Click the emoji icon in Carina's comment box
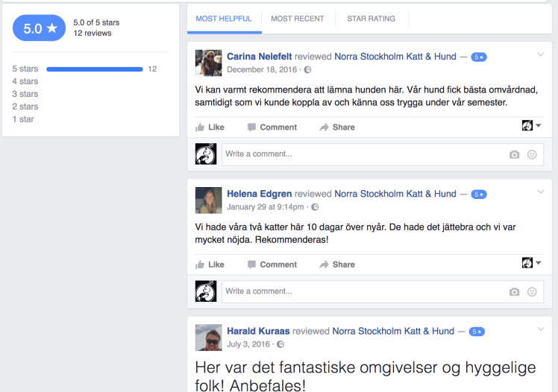Viewport: 558px width, 392px height. click(x=532, y=154)
